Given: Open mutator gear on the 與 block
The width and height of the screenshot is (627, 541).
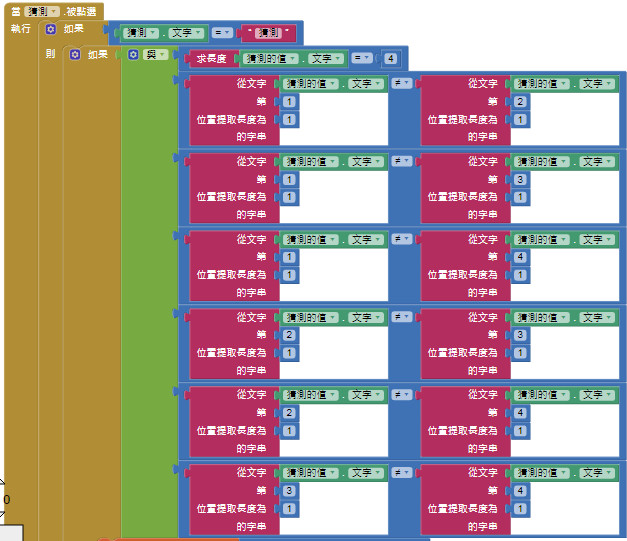Looking at the screenshot, I should 133,54.
